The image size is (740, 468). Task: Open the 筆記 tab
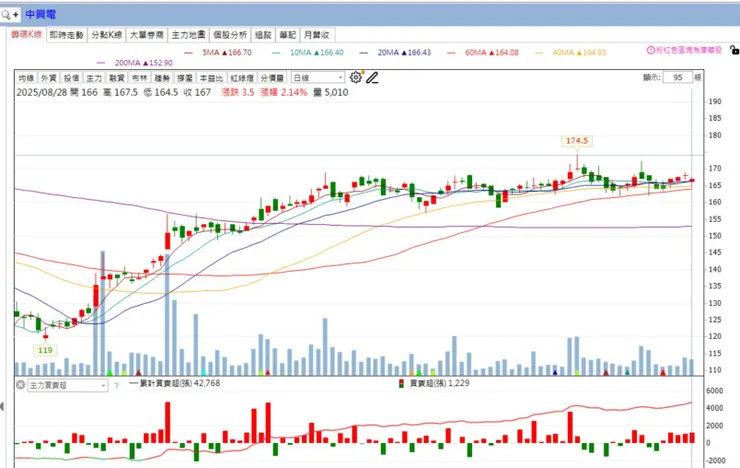(x=287, y=35)
